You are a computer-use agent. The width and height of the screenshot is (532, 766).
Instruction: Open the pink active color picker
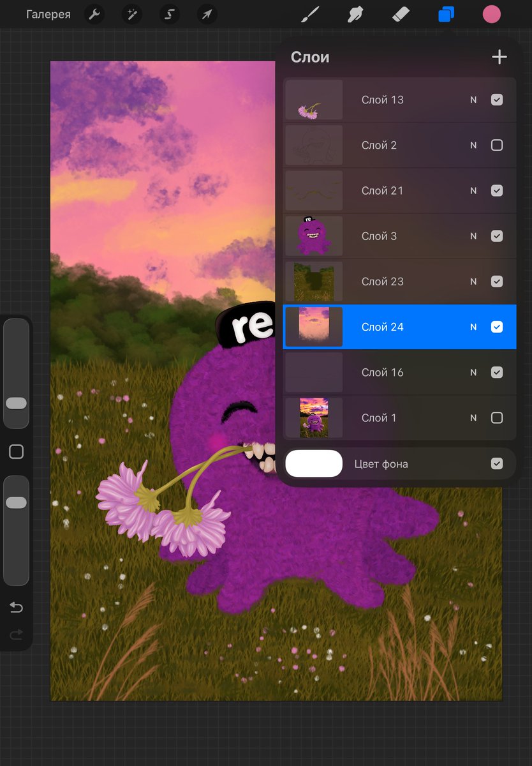pyautogui.click(x=492, y=14)
